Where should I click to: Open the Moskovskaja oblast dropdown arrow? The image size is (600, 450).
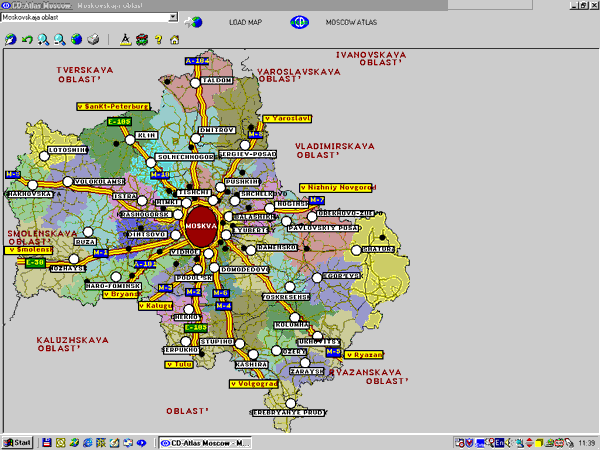pyautogui.click(x=173, y=17)
